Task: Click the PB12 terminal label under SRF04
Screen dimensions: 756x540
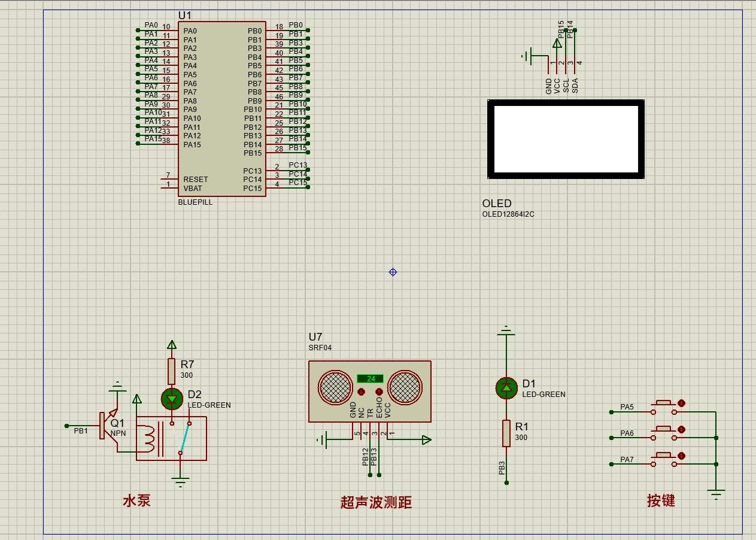Action: point(365,457)
